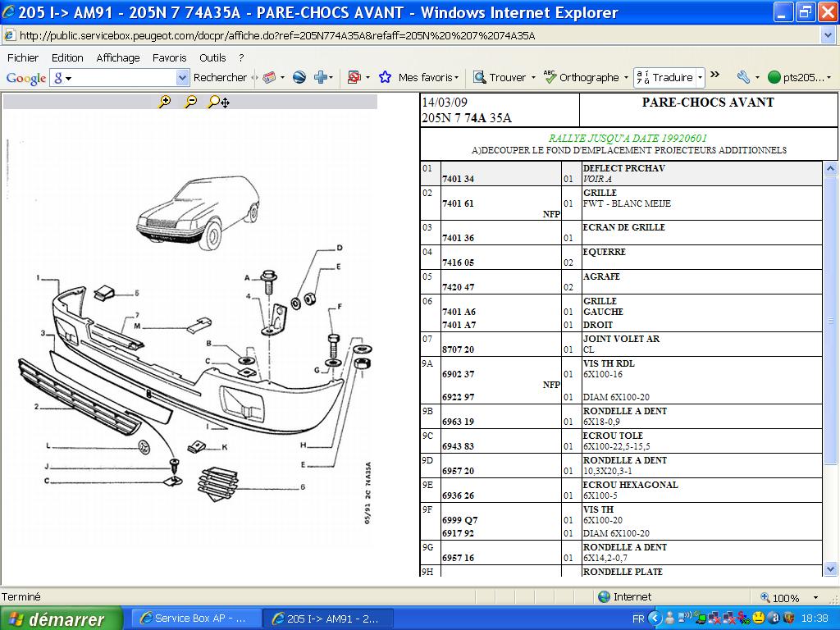Click the blue plus icon in Google toolbar
This screenshot has width=840, height=630.
321,77
